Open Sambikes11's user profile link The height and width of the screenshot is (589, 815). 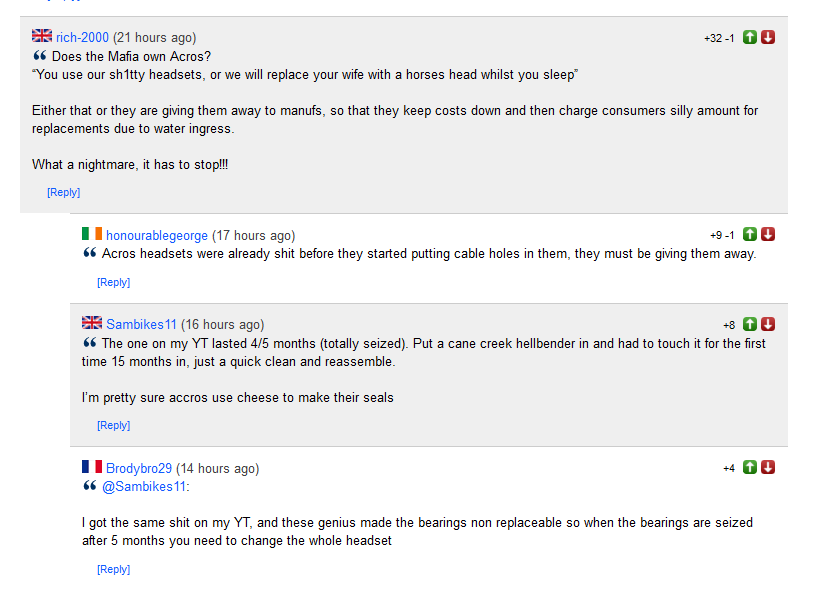tap(141, 324)
